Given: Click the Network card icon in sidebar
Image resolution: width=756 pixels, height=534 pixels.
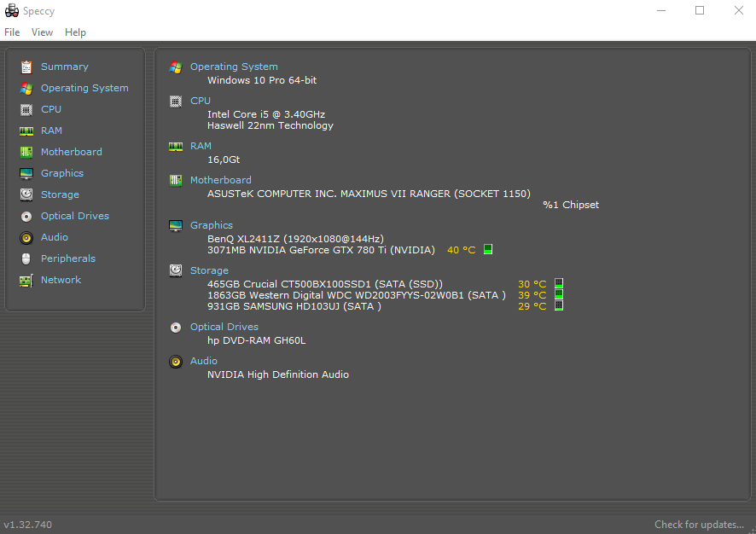Looking at the screenshot, I should coord(26,281).
